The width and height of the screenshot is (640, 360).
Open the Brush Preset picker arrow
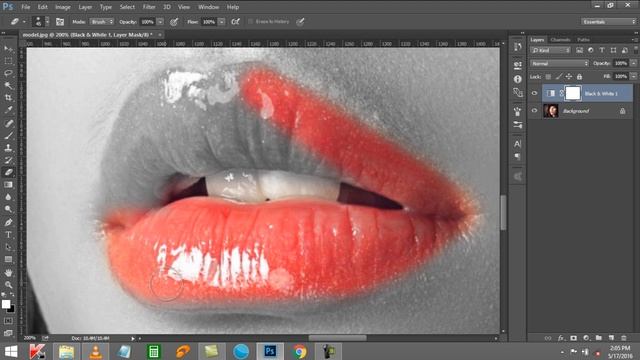tap(47, 22)
